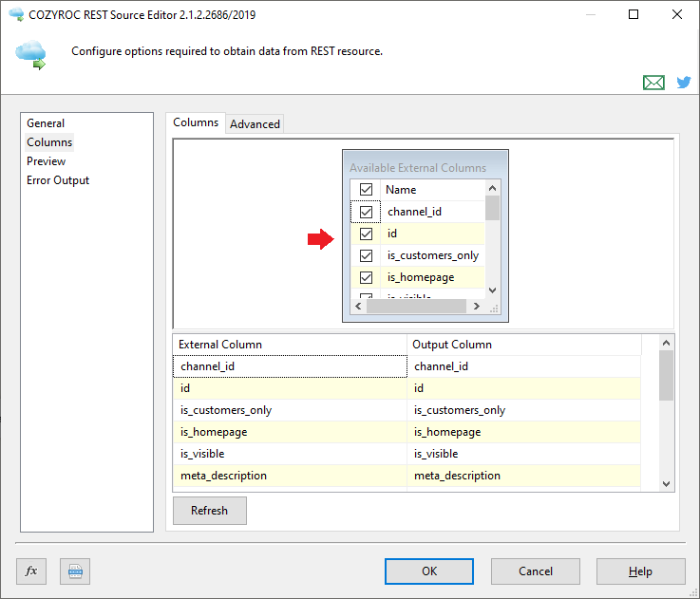This screenshot has width=700, height=599.
Task: Select is_customers_only in available columns list
Action: (x=432, y=255)
